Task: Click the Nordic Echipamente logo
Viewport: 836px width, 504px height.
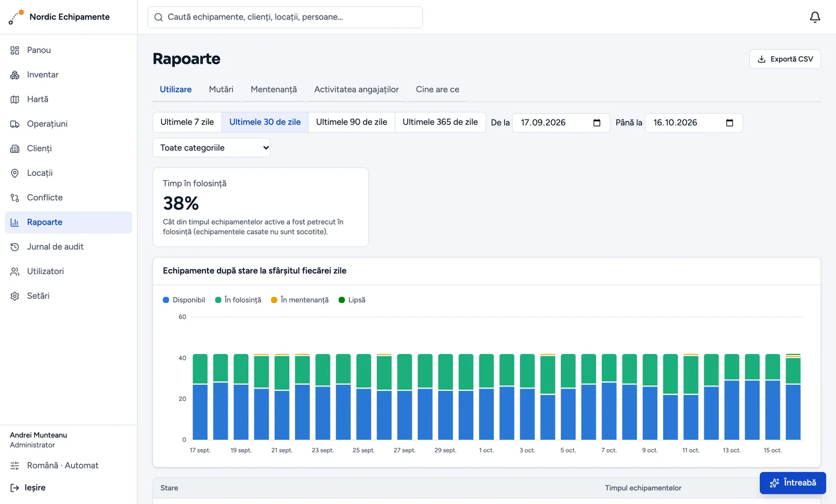Action: pyautogui.click(x=16, y=17)
